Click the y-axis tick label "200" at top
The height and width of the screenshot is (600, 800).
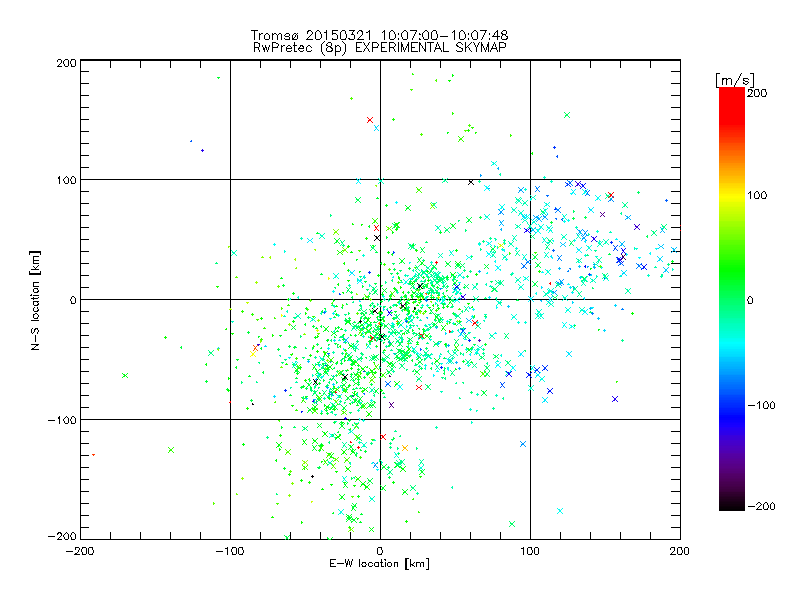point(67,63)
